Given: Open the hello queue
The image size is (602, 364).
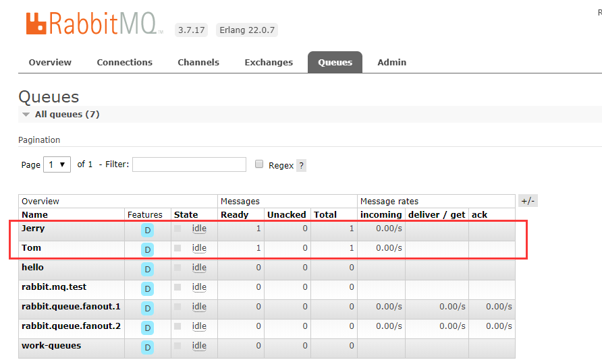Looking at the screenshot, I should (x=32, y=268).
